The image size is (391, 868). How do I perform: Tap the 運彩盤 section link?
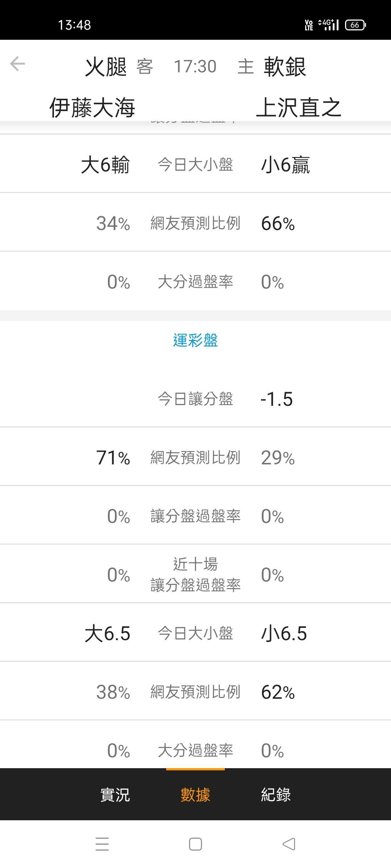pyautogui.click(x=195, y=340)
